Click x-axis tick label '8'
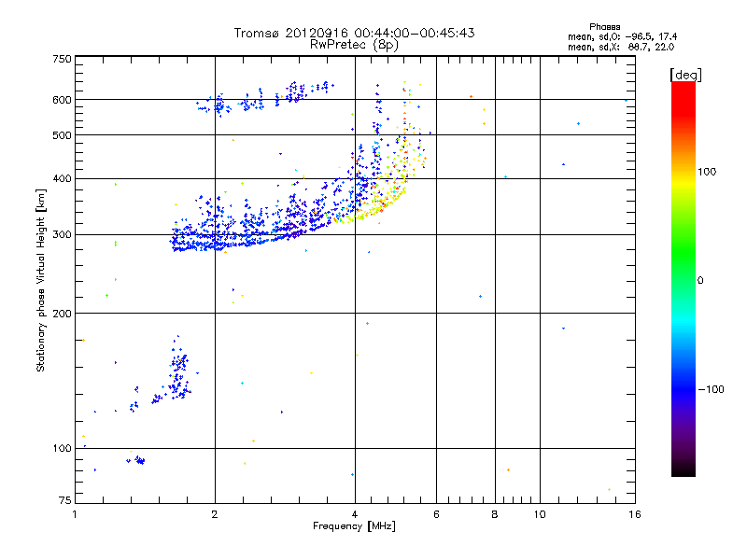747x560 pixels. (x=495, y=514)
